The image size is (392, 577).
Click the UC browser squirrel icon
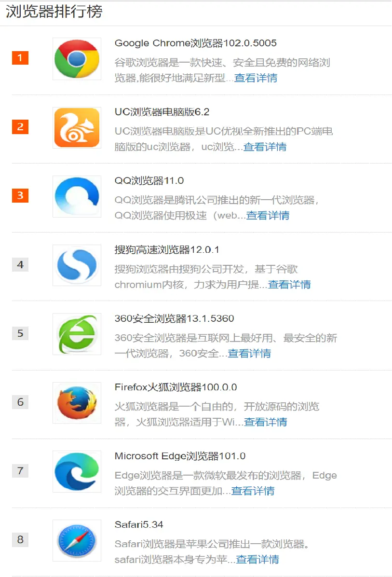click(77, 128)
